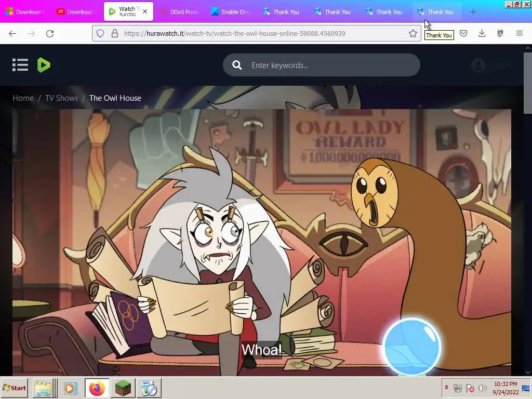Click The Owl House breadcrumb
The height and width of the screenshot is (399, 532).
(115, 98)
